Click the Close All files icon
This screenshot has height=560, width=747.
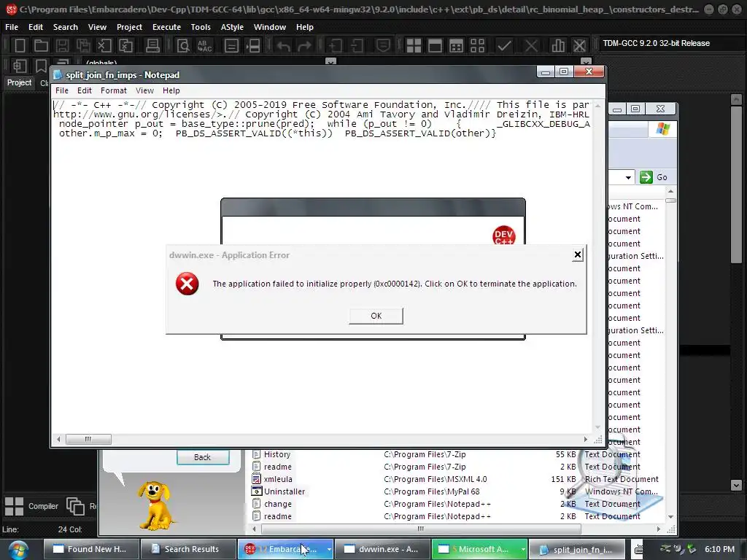(x=125, y=46)
